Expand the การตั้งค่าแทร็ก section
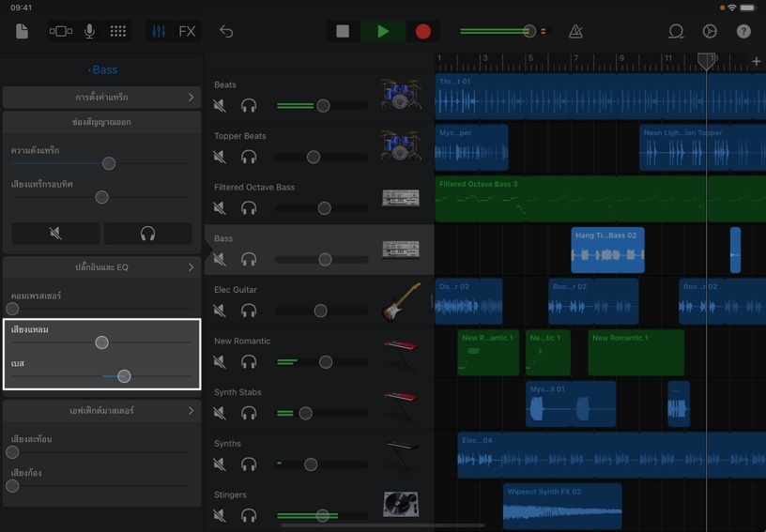This screenshot has width=766, height=532. (x=101, y=98)
